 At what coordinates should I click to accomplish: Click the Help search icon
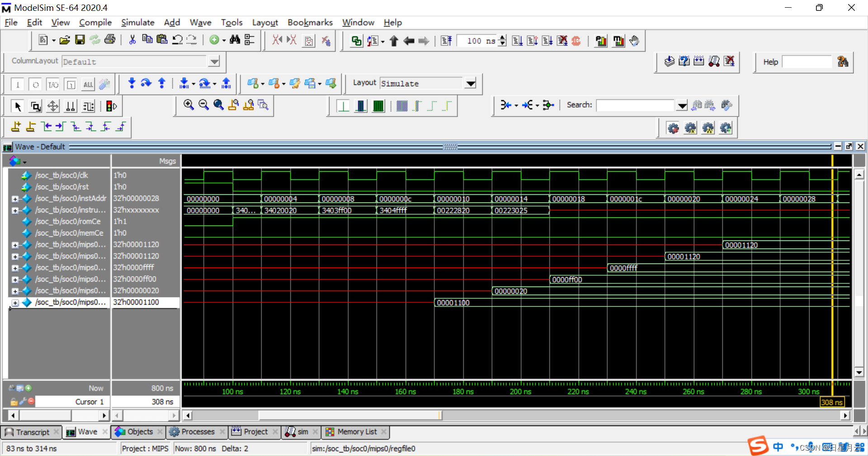(x=842, y=62)
